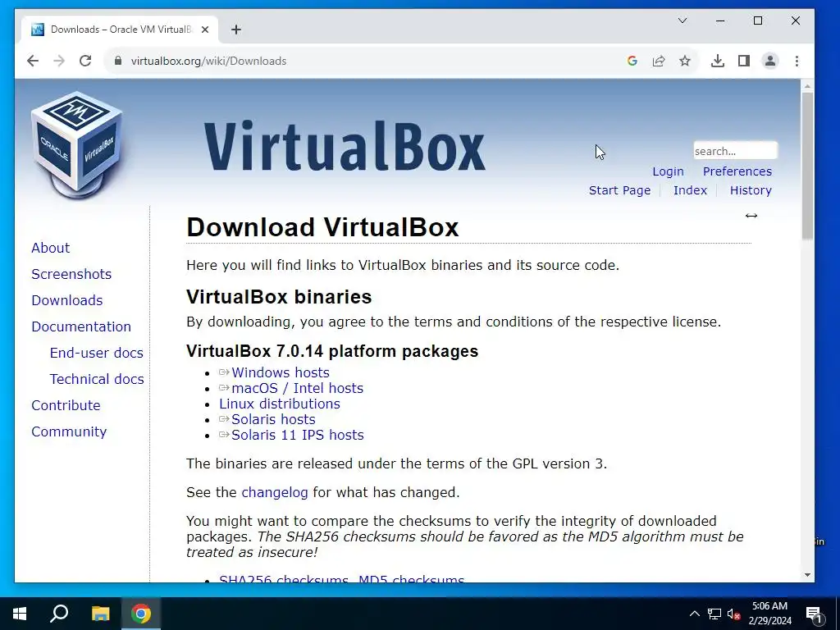Click the browser forward arrow

59,61
